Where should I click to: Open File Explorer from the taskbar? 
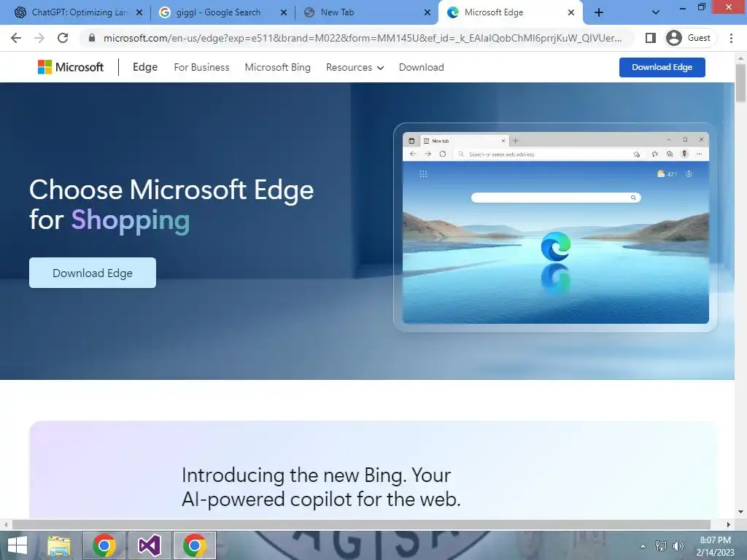[x=59, y=545]
